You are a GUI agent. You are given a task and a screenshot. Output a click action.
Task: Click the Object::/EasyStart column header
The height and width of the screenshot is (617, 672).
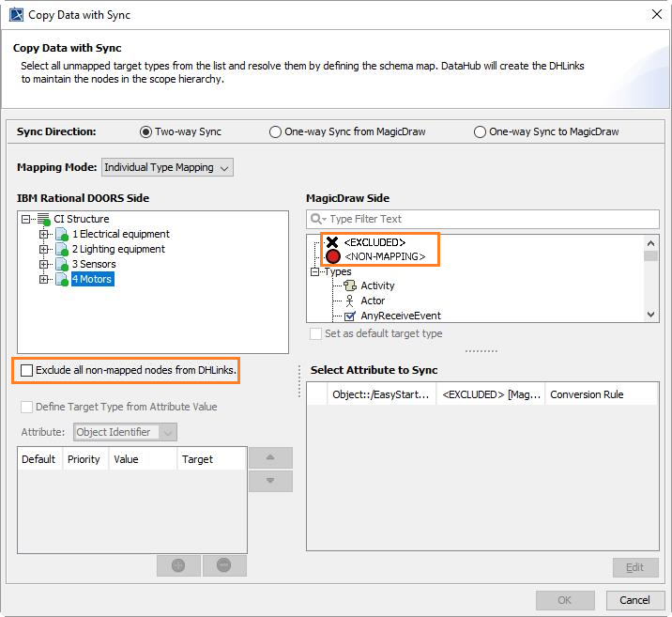click(x=381, y=394)
